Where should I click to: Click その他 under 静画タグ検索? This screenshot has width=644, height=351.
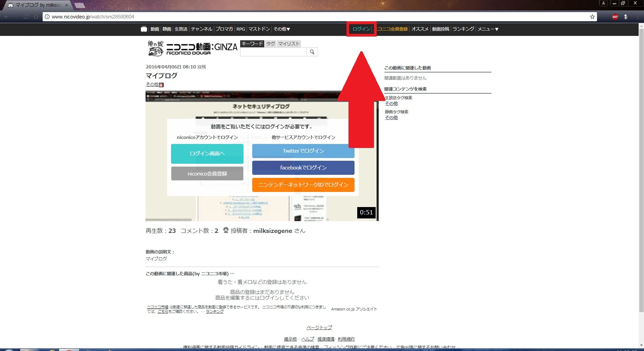coord(391,118)
